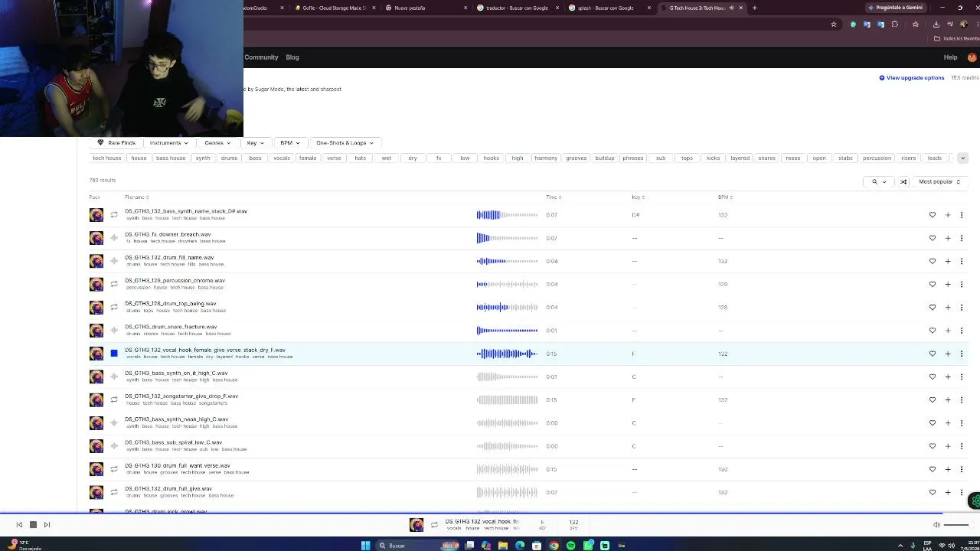Screen dimensions: 980x551
Task: Switch to the Gofile Cloud Storage tab
Action: [x=334, y=8]
